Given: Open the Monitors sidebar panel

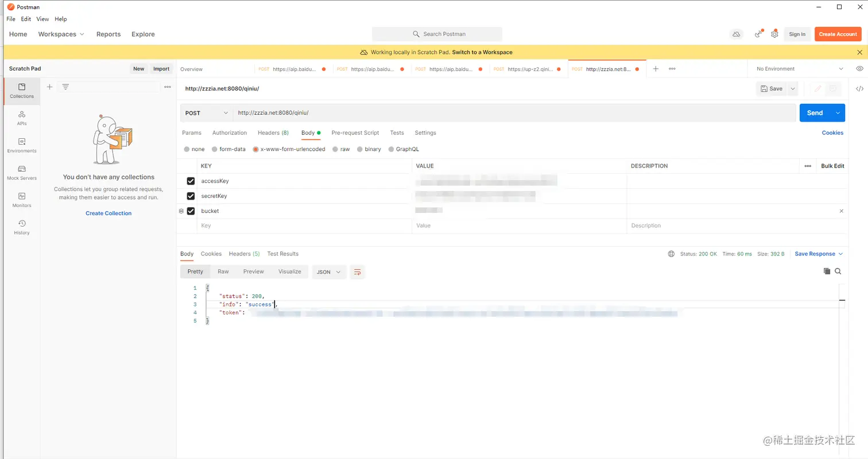Looking at the screenshot, I should (22, 200).
